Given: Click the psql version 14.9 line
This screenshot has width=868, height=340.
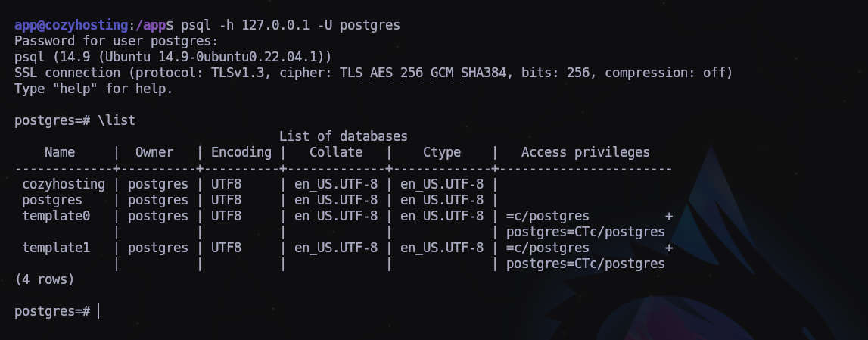Looking at the screenshot, I should pyautogui.click(x=173, y=57).
